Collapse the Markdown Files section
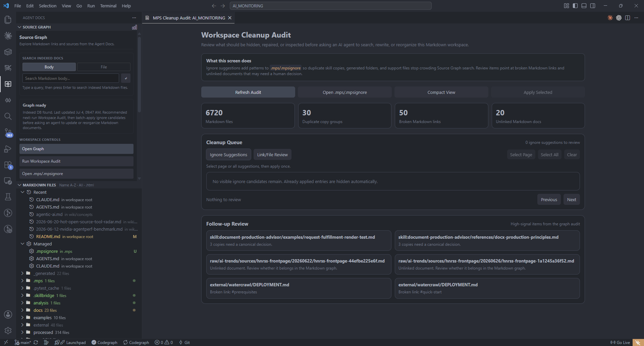This screenshot has width=644, height=346. pos(19,185)
